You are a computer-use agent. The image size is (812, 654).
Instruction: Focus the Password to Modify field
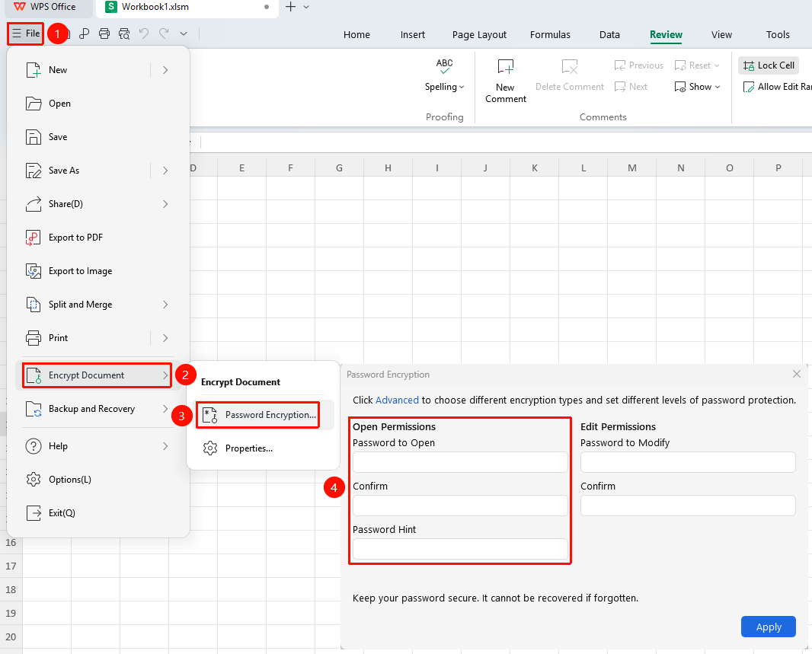click(x=688, y=462)
